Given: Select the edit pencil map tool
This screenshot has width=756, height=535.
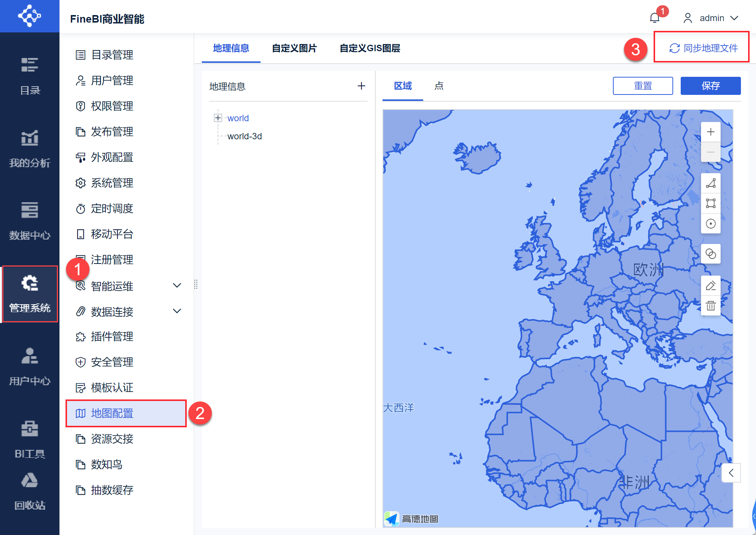Looking at the screenshot, I should pos(710,286).
